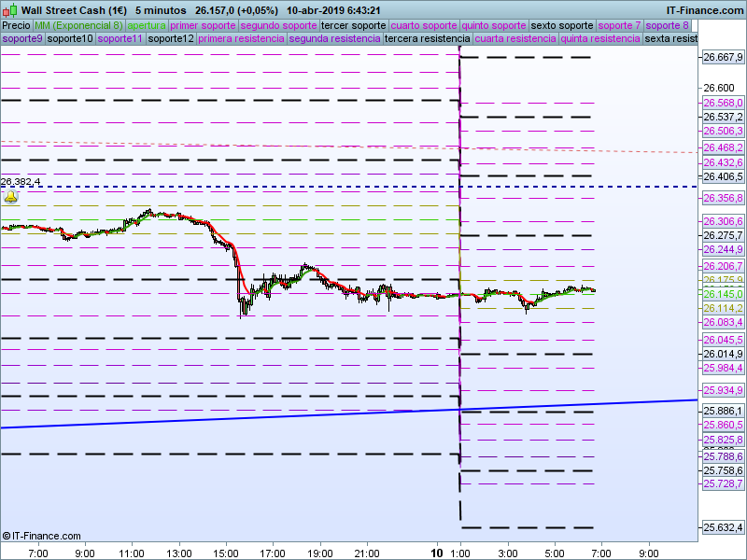Open the soporte9 indicator label
The image size is (747, 560).
tap(22, 38)
